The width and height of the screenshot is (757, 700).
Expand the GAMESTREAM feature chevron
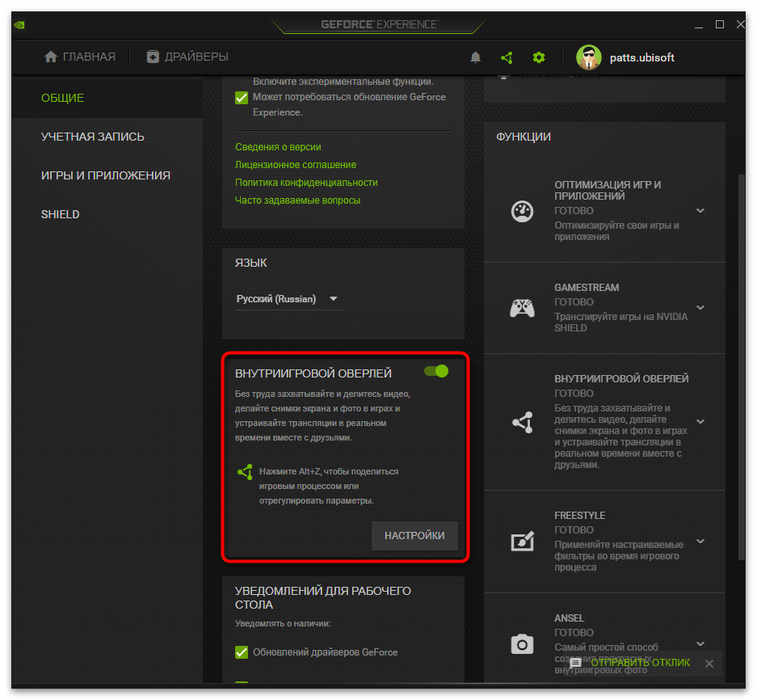pyautogui.click(x=700, y=307)
